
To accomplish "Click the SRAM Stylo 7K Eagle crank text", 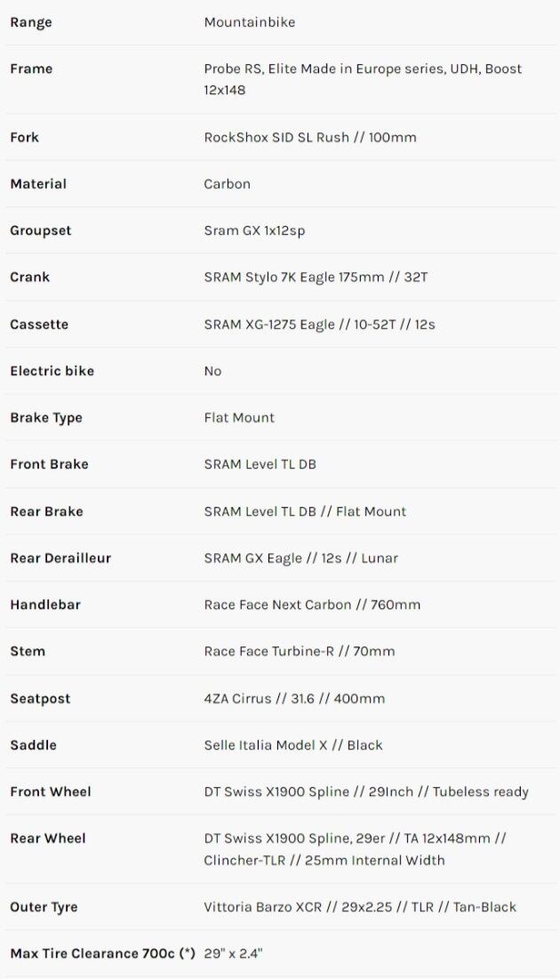I will pos(316,277).
